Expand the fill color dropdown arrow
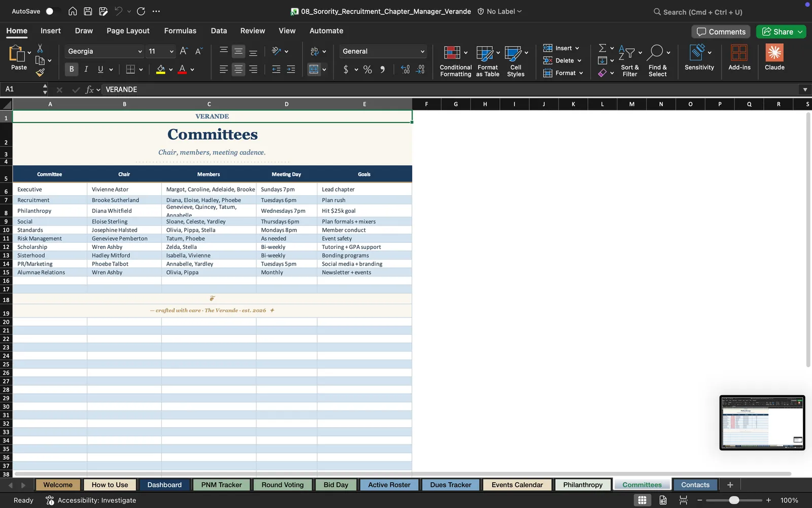Image resolution: width=812 pixels, height=508 pixels. pyautogui.click(x=171, y=70)
